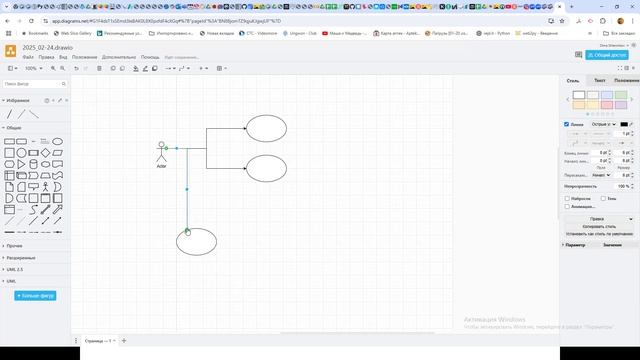
Task: Select the document note shape with folded corner
Action: point(9,187)
